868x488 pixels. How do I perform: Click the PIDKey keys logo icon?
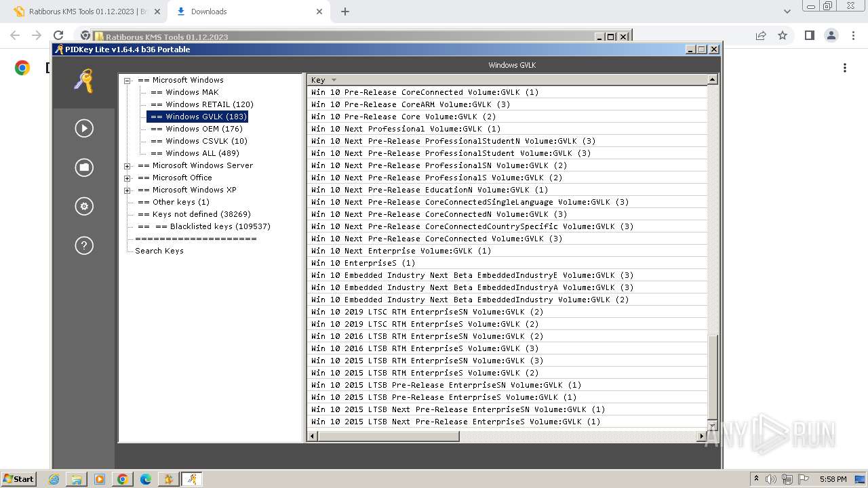click(x=84, y=81)
